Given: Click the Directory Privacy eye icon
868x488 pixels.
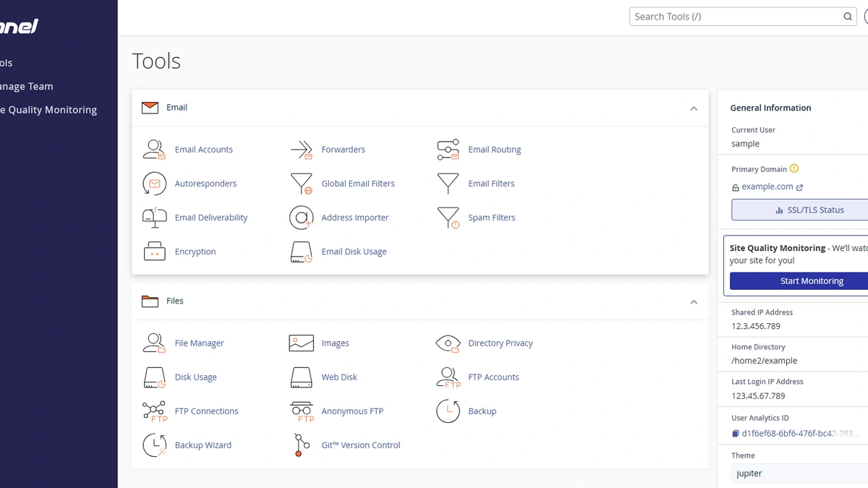Looking at the screenshot, I should [x=448, y=343].
